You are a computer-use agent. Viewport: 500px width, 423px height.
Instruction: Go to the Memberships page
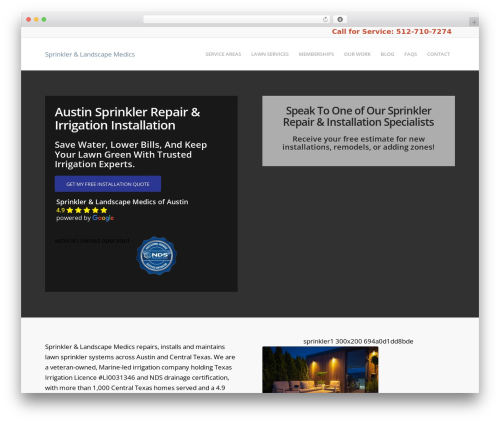(316, 54)
